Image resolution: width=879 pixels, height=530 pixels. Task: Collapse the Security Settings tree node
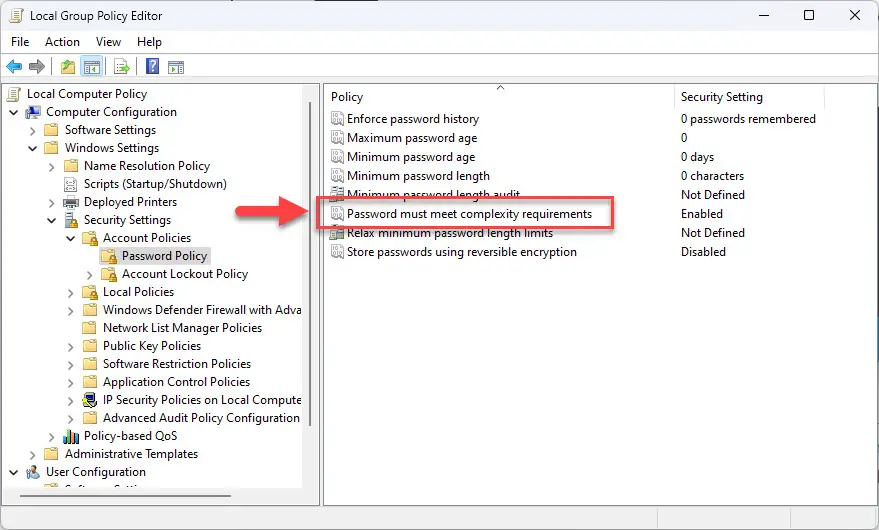click(52, 220)
